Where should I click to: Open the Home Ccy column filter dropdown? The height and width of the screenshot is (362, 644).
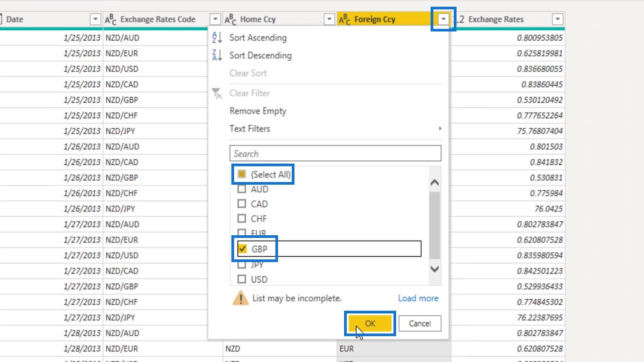[329, 19]
